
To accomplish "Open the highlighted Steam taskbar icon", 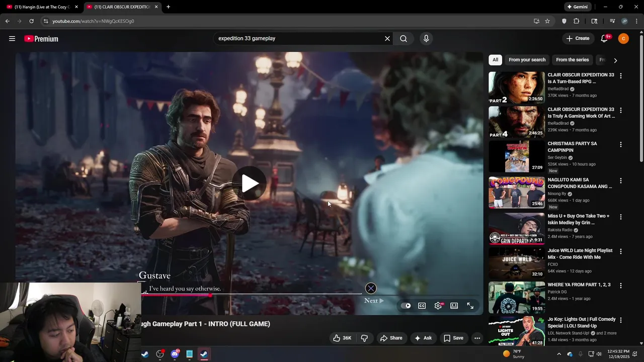I will click(x=204, y=354).
